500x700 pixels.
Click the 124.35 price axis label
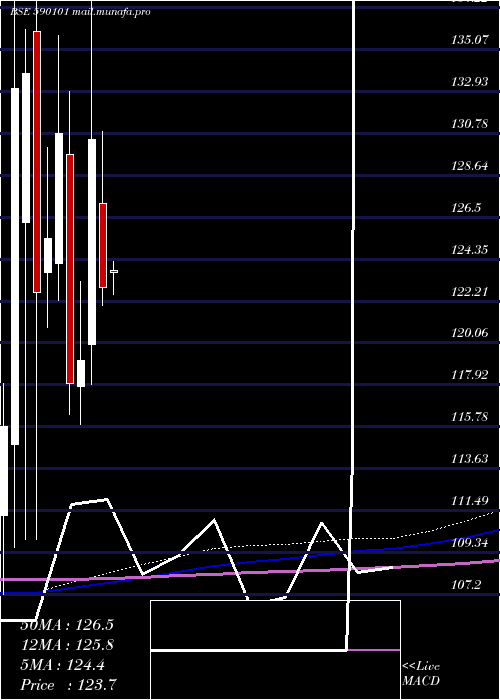(470, 250)
